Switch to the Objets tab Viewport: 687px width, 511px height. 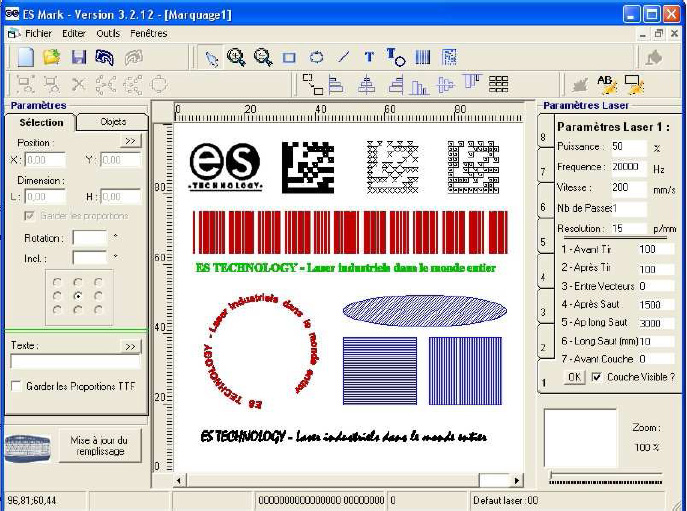tap(113, 122)
